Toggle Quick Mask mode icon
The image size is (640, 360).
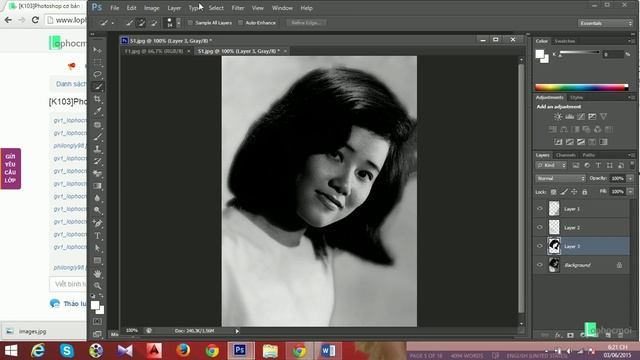pos(97,322)
